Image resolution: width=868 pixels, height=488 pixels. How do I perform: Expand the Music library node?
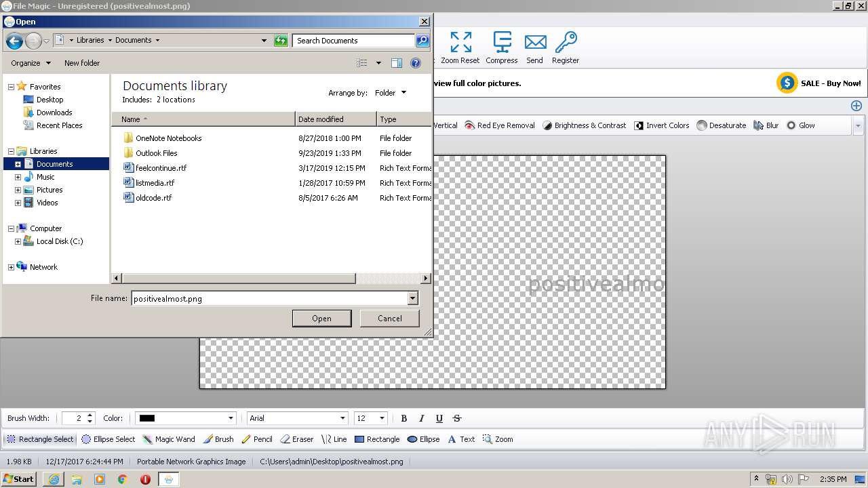point(18,177)
